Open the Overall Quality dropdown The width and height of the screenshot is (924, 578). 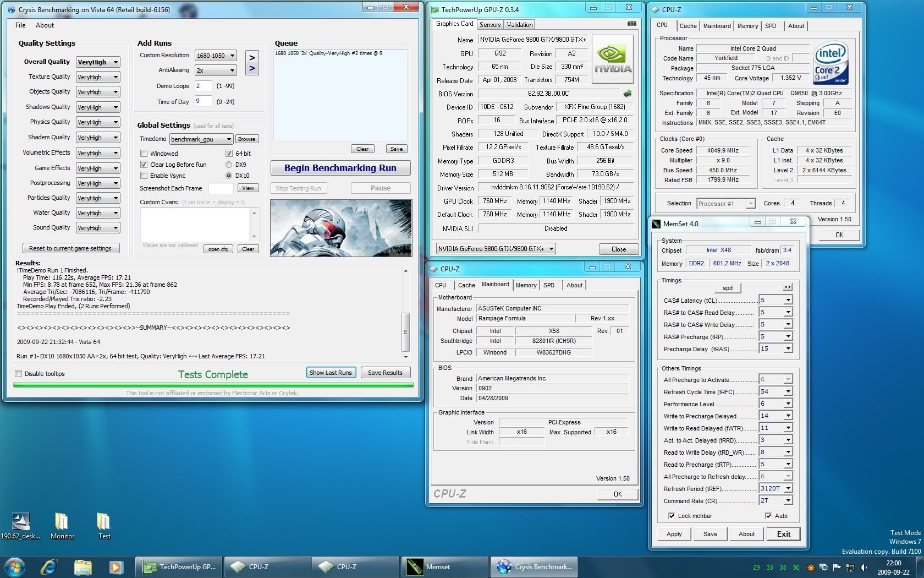click(x=98, y=62)
